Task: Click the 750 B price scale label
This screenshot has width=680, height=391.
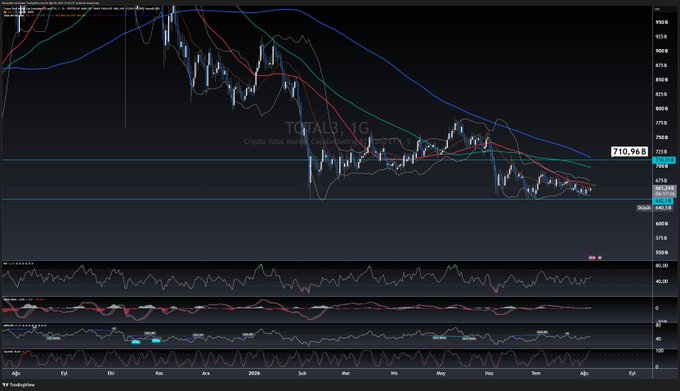Action: (661, 137)
